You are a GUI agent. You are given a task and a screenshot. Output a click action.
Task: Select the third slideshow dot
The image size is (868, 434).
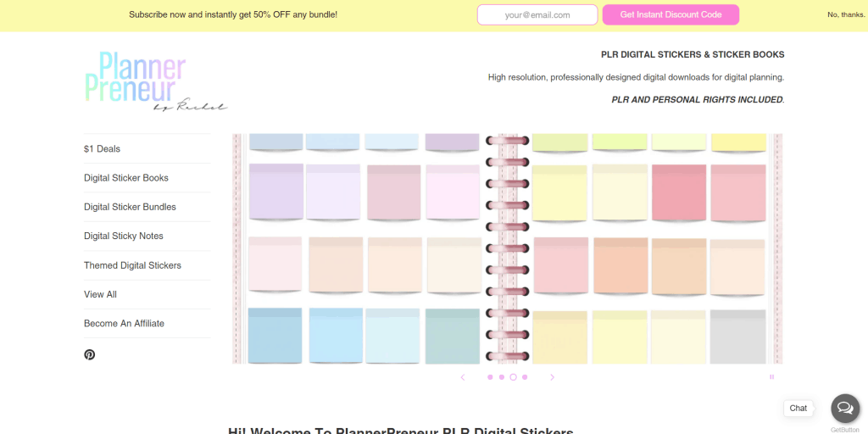point(513,377)
